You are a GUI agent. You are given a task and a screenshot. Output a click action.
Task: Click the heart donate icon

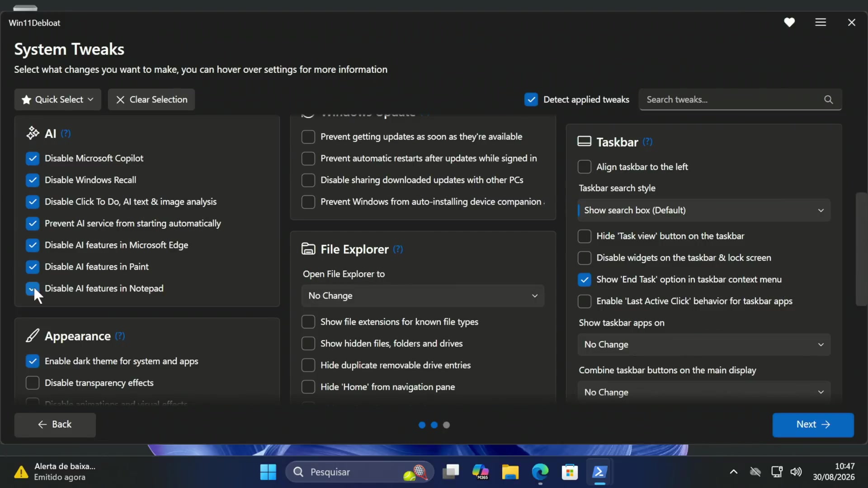789,22
